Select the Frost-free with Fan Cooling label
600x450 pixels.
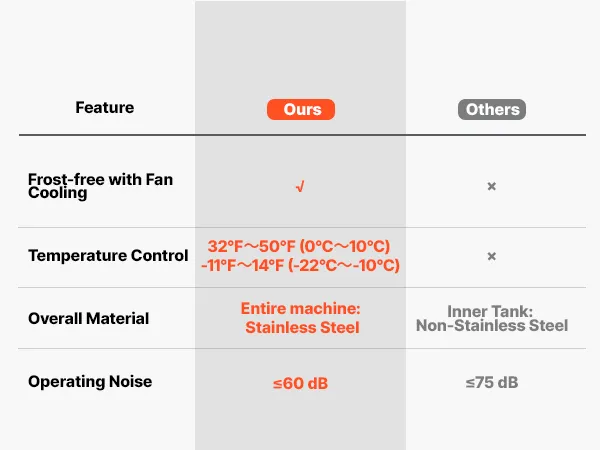(x=100, y=186)
